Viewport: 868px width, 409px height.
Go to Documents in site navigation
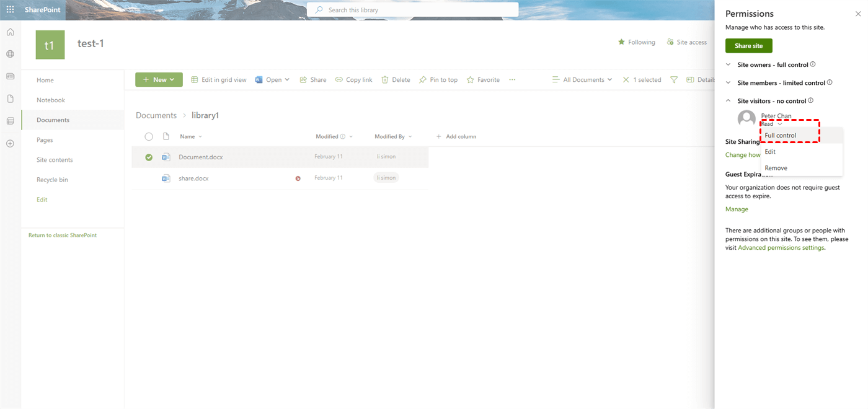(53, 120)
